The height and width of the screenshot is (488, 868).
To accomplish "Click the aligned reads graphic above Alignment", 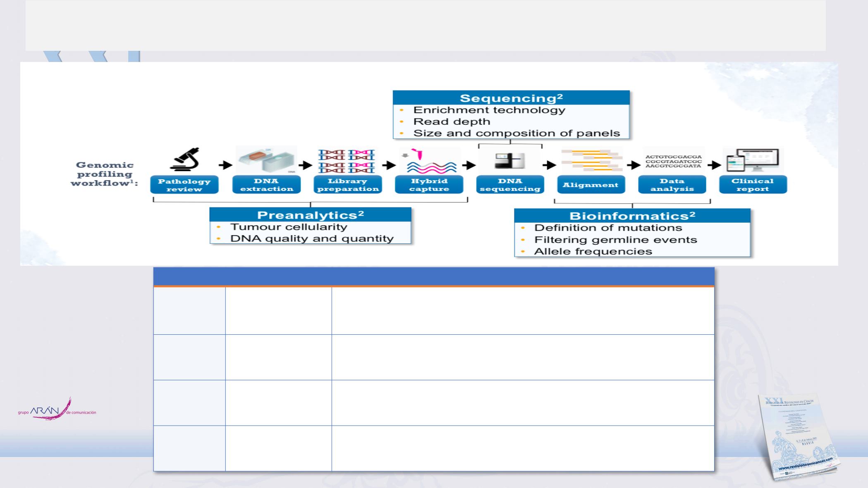I will click(592, 160).
